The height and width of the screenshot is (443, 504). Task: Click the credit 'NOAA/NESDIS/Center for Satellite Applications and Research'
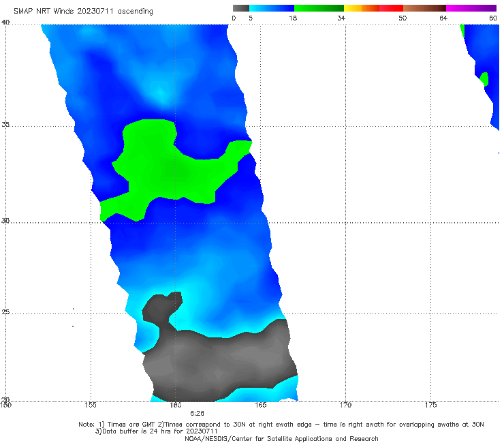[x=281, y=438]
